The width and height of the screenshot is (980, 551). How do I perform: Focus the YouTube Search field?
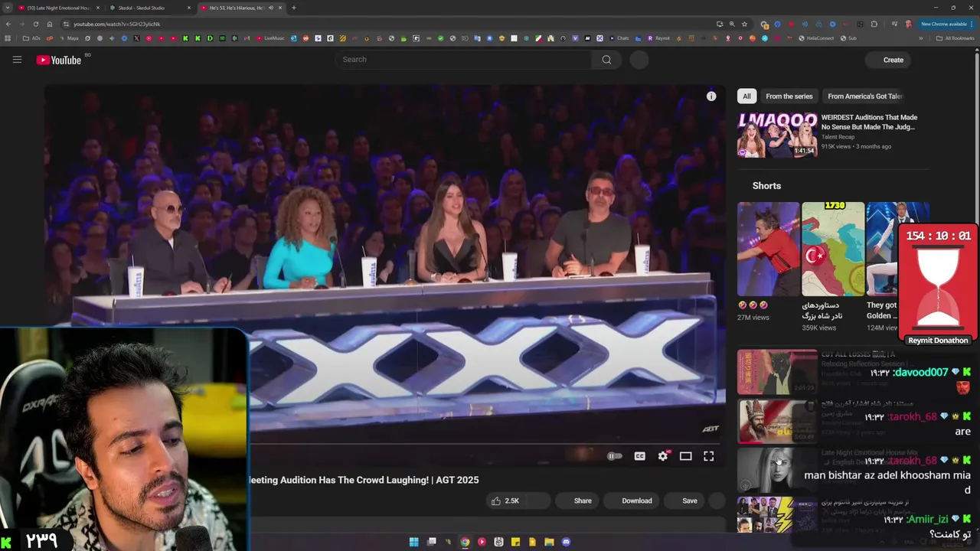462,60
